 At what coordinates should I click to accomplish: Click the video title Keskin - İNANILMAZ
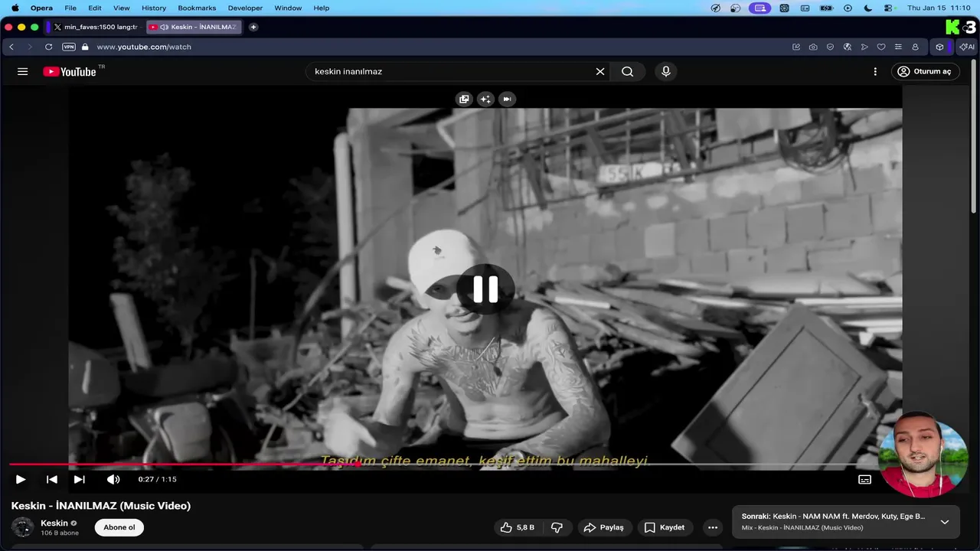pos(101,506)
